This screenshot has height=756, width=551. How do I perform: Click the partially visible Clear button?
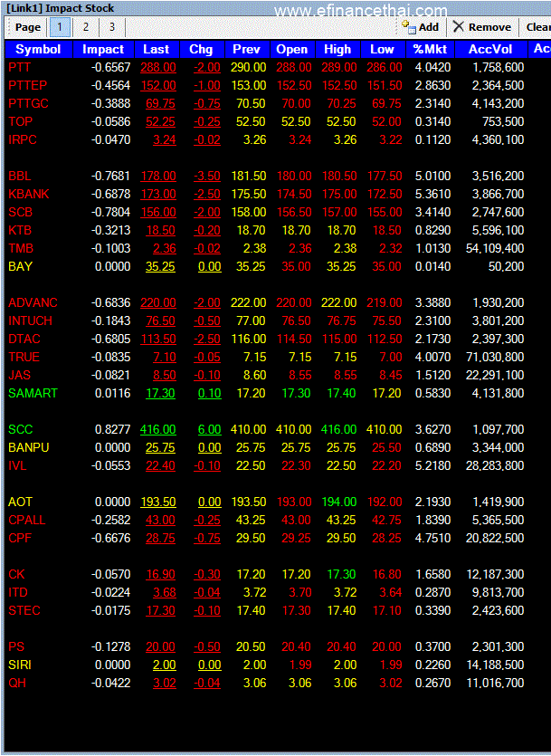(537, 27)
